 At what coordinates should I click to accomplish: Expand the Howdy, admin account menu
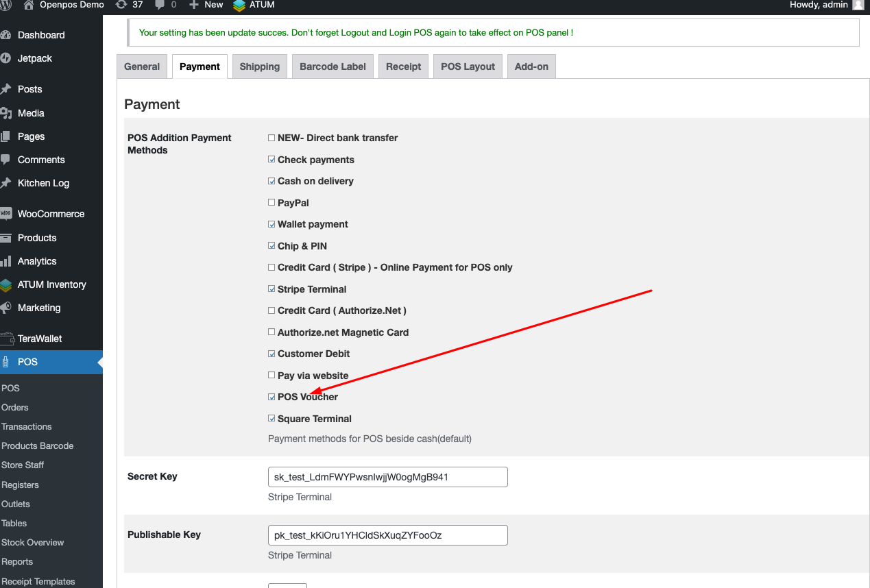pos(819,5)
